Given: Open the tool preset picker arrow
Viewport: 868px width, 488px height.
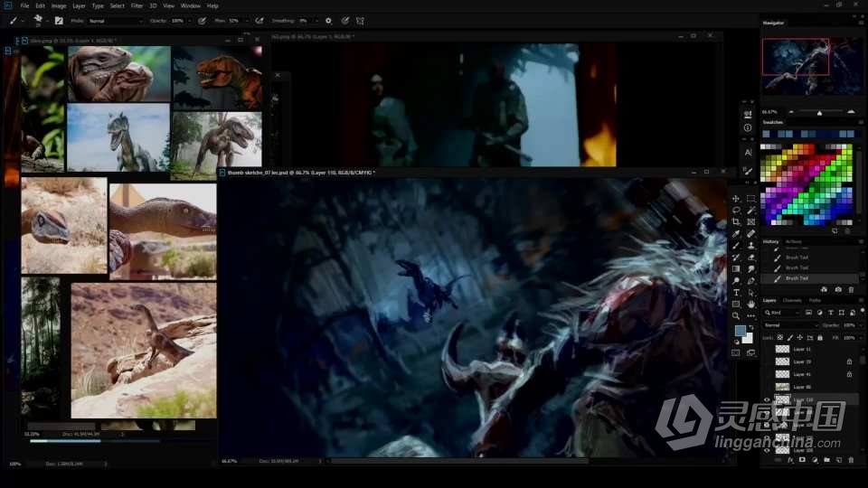Looking at the screenshot, I should point(23,21).
